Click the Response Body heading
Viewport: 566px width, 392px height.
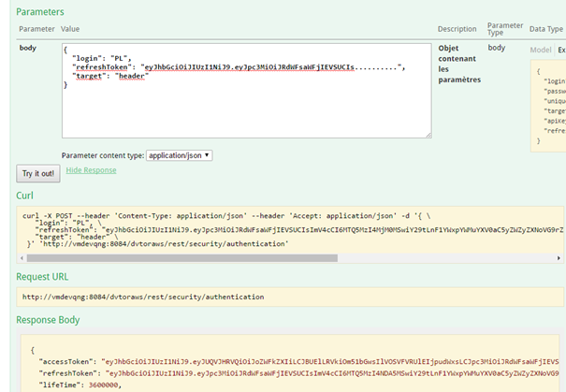pyautogui.click(x=54, y=321)
